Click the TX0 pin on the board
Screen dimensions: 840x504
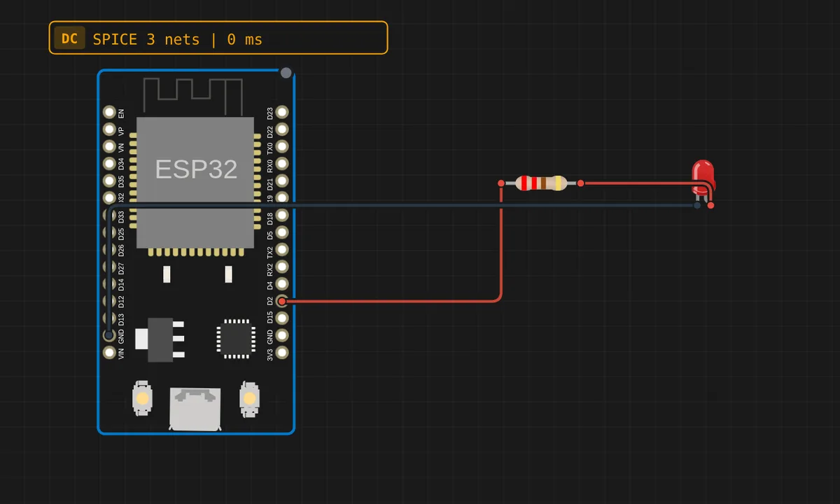pyautogui.click(x=282, y=146)
